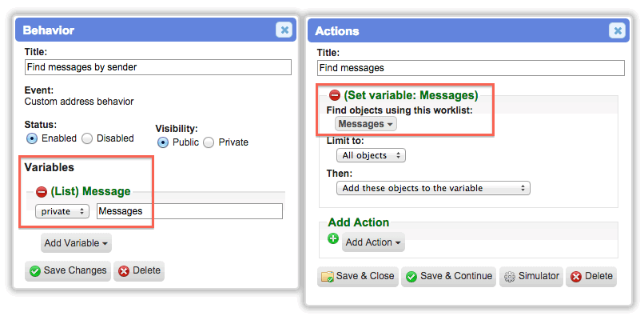The image size is (644, 324).
Task: Close the Behavior panel with the X icon
Action: coord(284,30)
